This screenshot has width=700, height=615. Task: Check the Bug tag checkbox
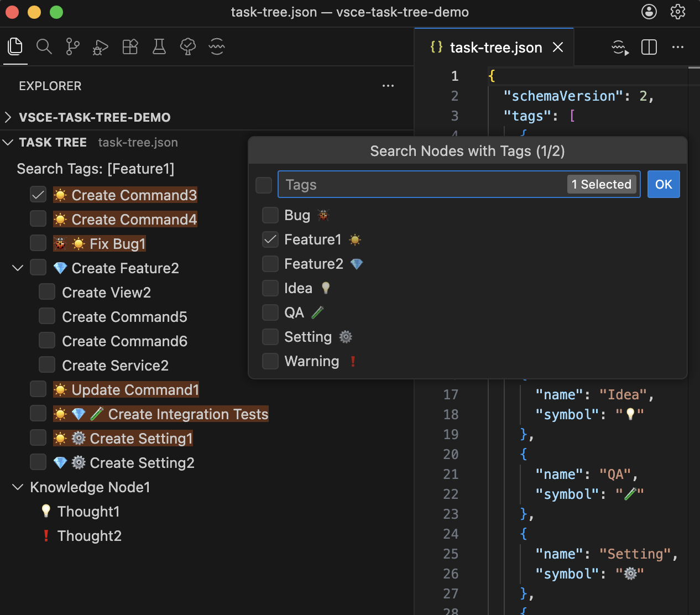coord(270,215)
